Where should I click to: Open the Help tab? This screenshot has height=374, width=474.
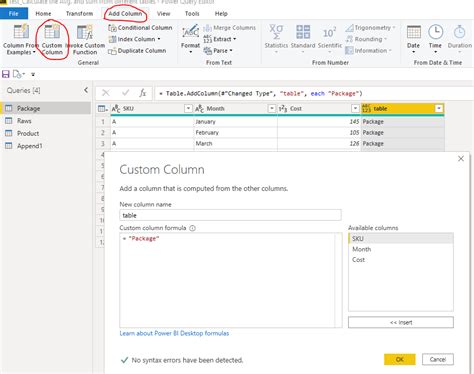coord(221,14)
